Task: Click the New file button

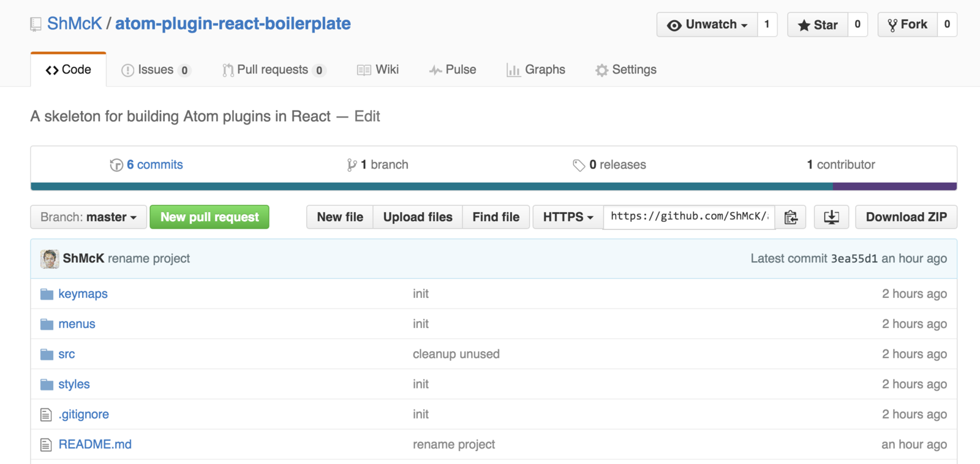Action: (x=340, y=217)
